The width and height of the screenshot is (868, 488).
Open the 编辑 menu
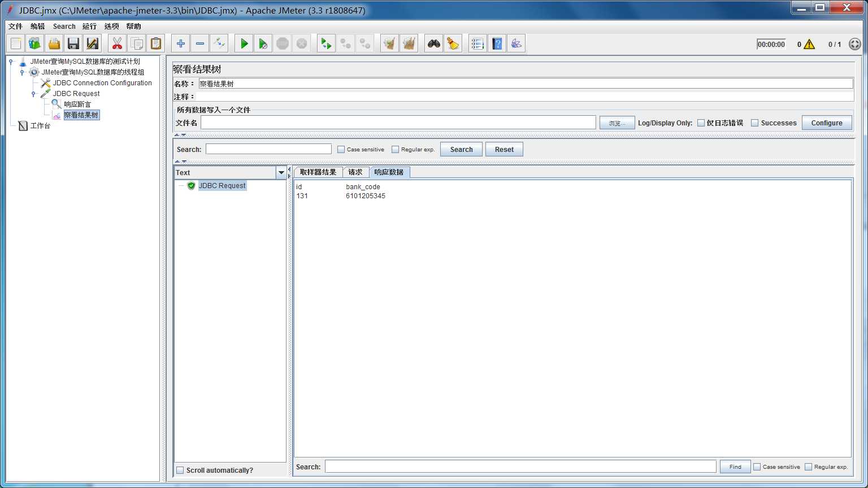tap(37, 27)
